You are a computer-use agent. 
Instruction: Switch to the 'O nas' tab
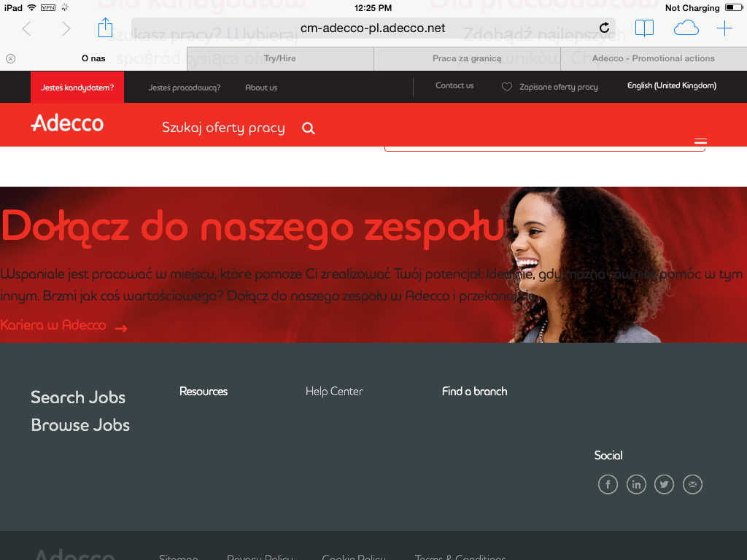(93, 58)
